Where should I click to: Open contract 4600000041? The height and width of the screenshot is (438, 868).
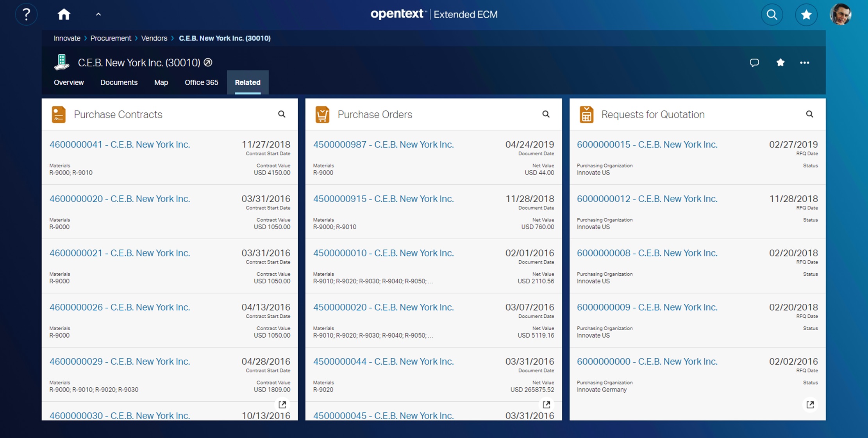click(120, 144)
